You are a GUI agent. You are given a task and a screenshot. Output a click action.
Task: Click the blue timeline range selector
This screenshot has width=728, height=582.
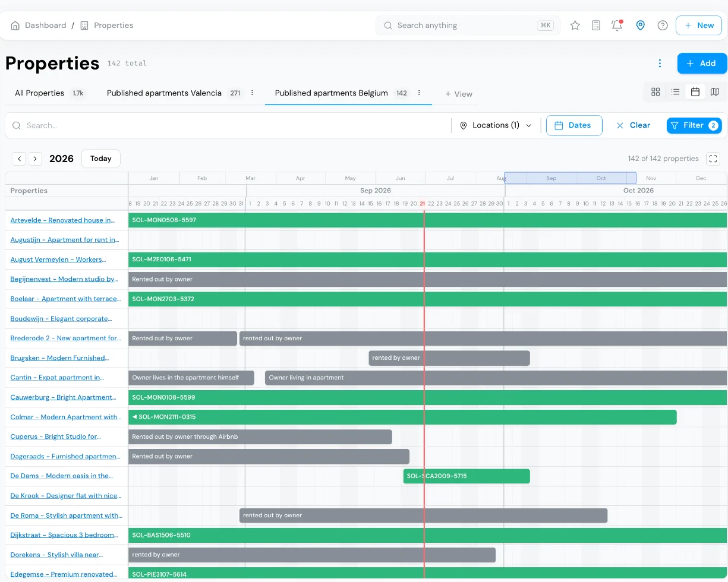[x=570, y=178]
